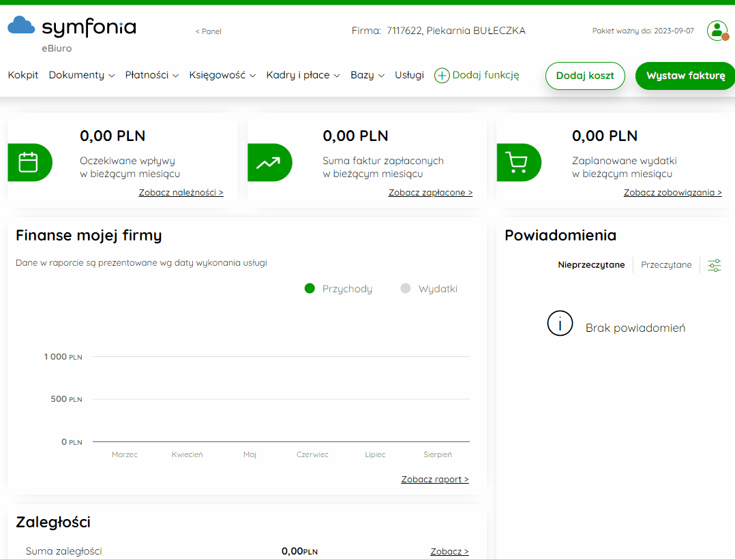
Task: Click the Symfonia cloud logo icon
Action: click(21, 25)
